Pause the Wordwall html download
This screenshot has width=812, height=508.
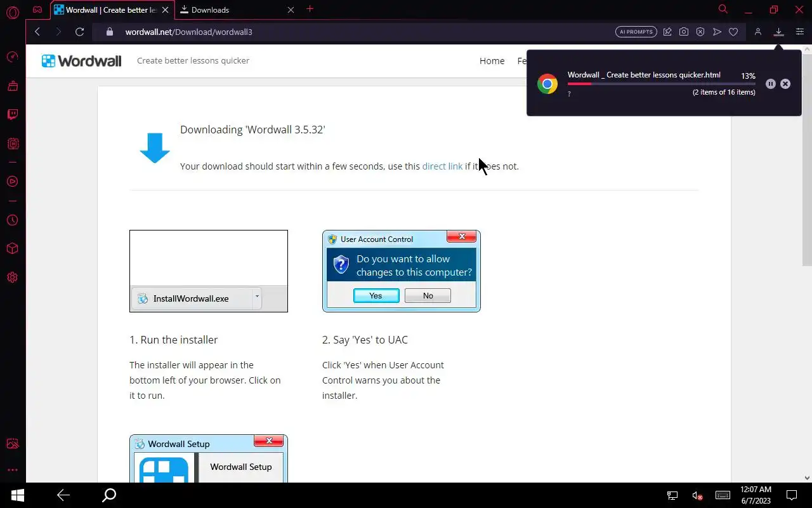[x=771, y=84]
